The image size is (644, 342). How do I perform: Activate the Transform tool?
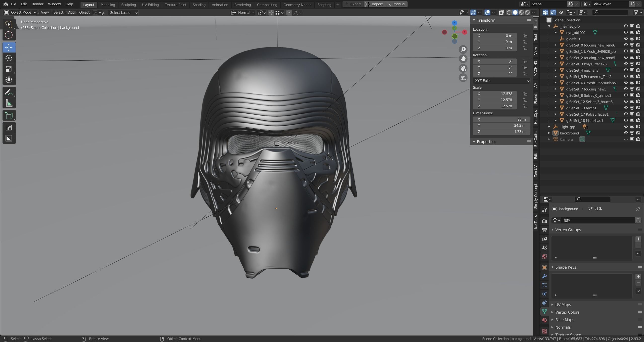click(x=9, y=80)
